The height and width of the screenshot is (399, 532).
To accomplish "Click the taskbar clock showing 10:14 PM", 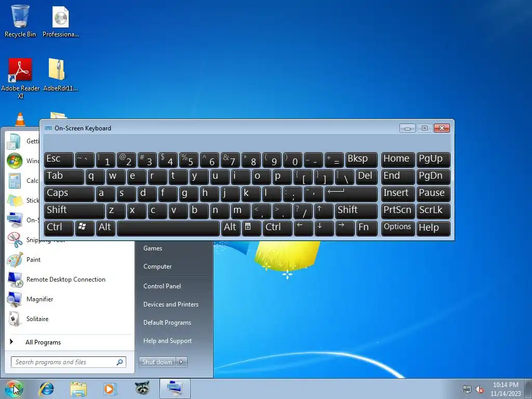I will [x=506, y=389].
